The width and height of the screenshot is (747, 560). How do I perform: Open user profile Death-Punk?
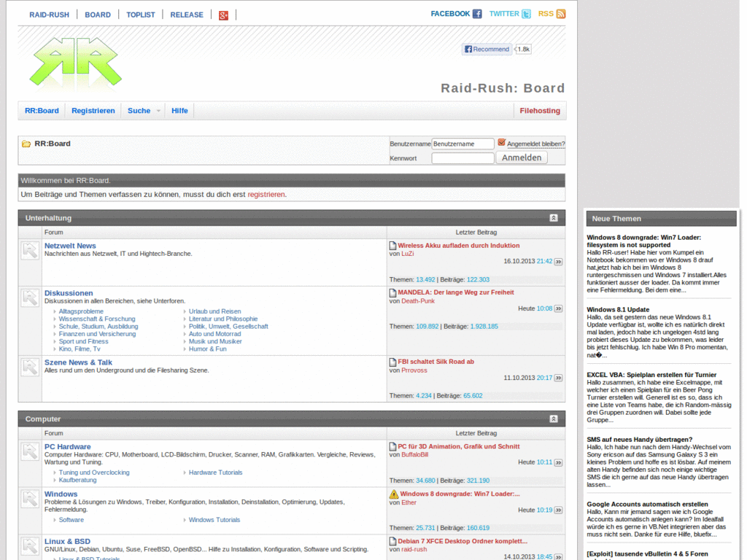pos(418,301)
